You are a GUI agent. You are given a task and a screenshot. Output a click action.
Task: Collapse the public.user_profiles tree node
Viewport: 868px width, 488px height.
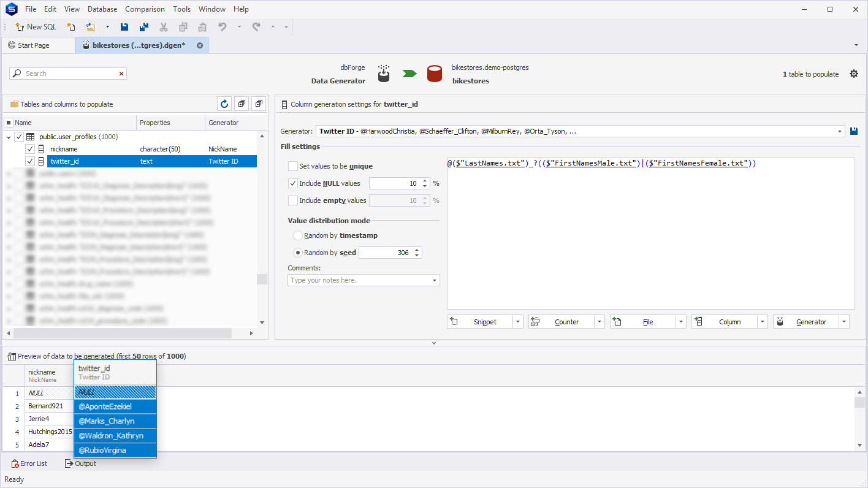(x=9, y=137)
